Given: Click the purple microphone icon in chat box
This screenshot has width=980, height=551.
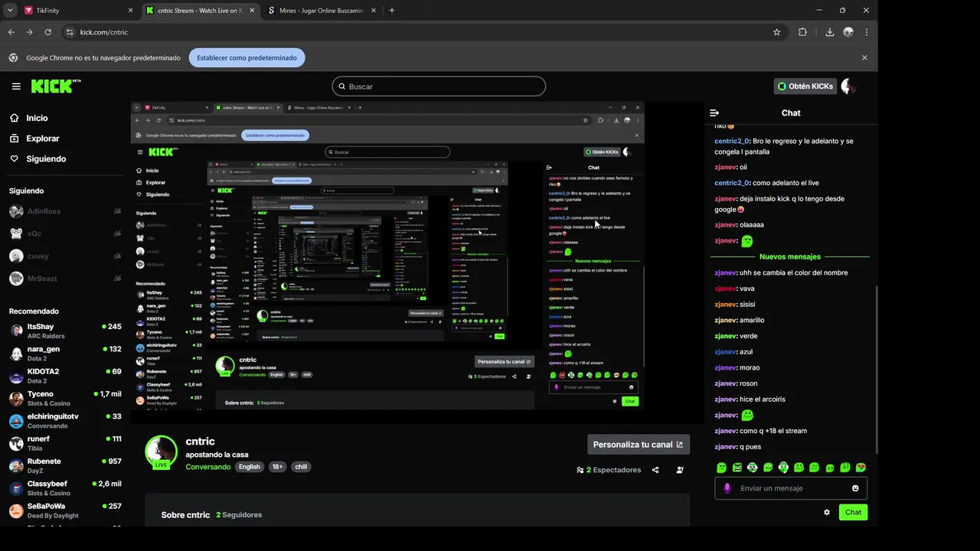Looking at the screenshot, I should click(x=727, y=488).
